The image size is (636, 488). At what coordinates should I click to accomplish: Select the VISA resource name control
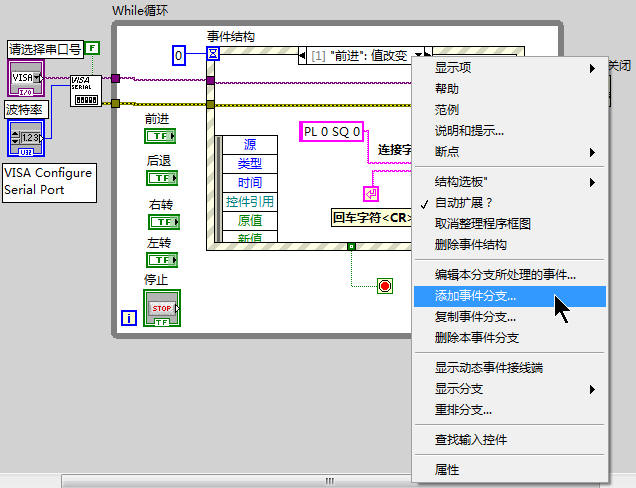[25, 78]
